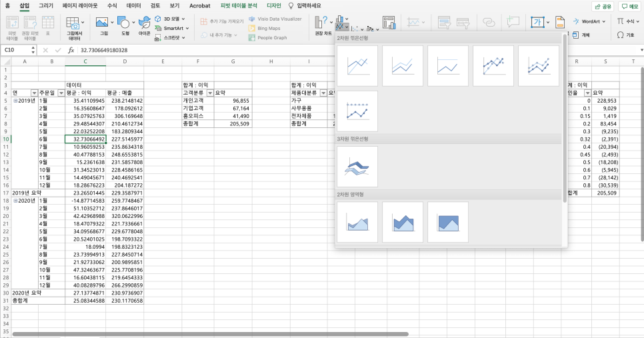The image size is (644, 338).
Task: Open the 데이터 tab
Action: (133, 6)
